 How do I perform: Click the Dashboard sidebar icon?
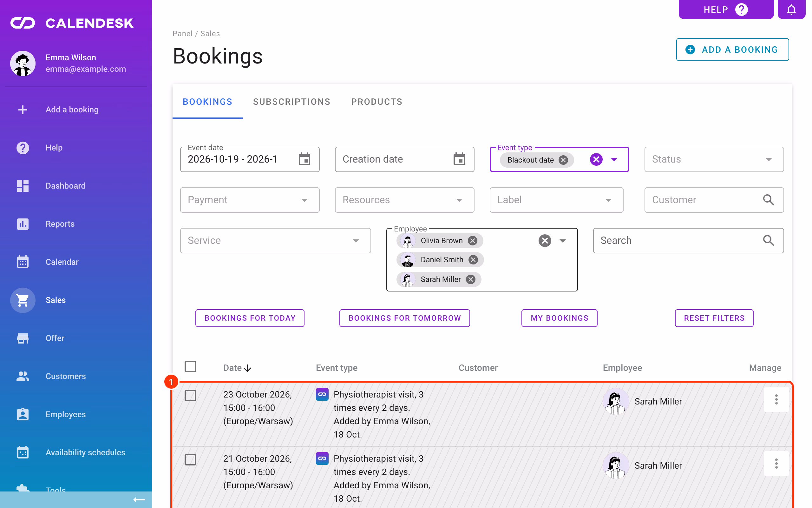23,186
